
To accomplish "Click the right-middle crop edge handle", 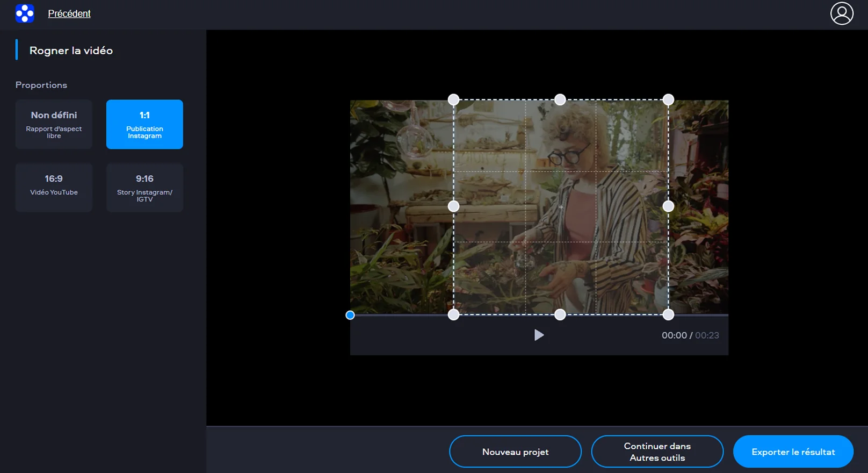I will [668, 206].
